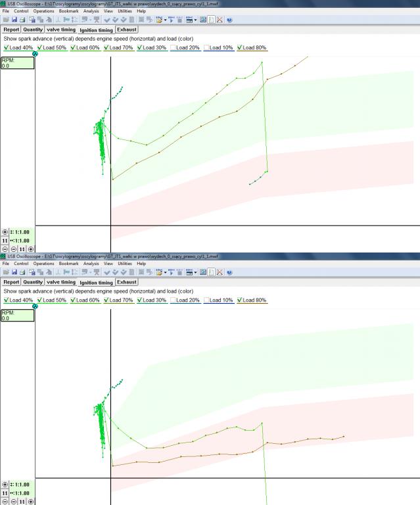Click the yellow folder bookmark icon, upper toolbar
Screen dimensions: 420x505
(158, 20)
